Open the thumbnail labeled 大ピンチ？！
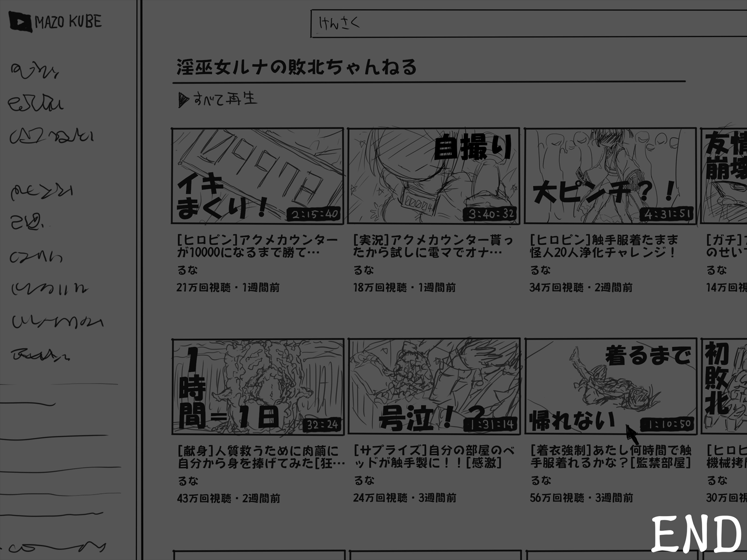The image size is (747, 560). click(610, 175)
